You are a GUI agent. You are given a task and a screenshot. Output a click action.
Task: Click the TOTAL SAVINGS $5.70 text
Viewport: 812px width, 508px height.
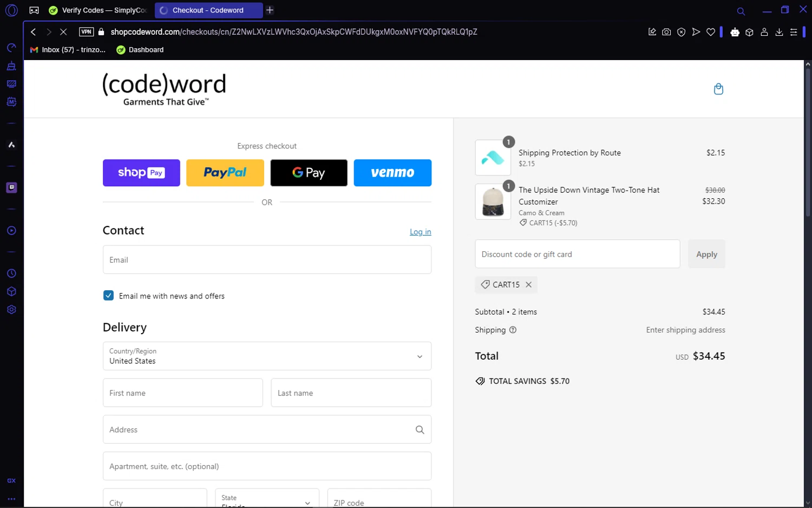tap(529, 381)
